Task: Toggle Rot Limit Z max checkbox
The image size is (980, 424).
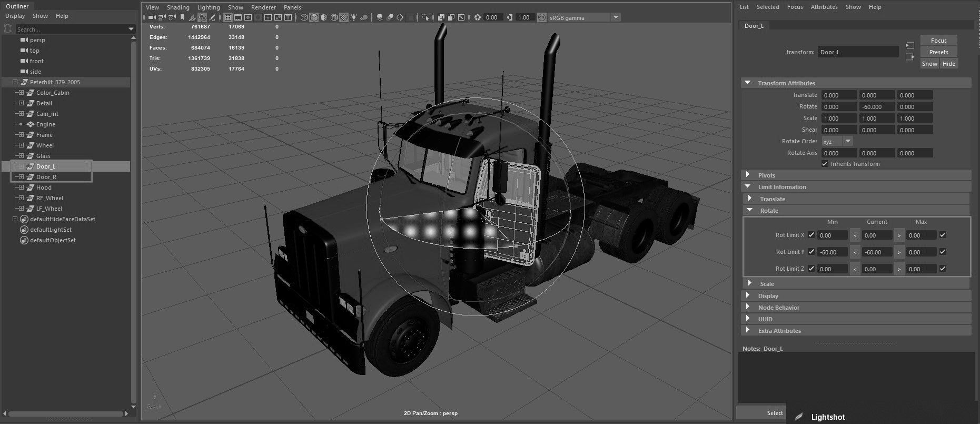Action: tap(943, 269)
